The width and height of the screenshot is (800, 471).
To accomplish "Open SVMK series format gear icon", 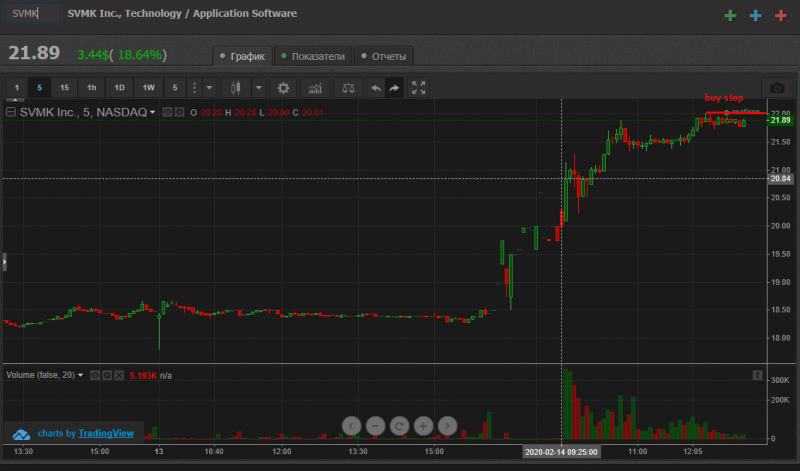I will (179, 112).
